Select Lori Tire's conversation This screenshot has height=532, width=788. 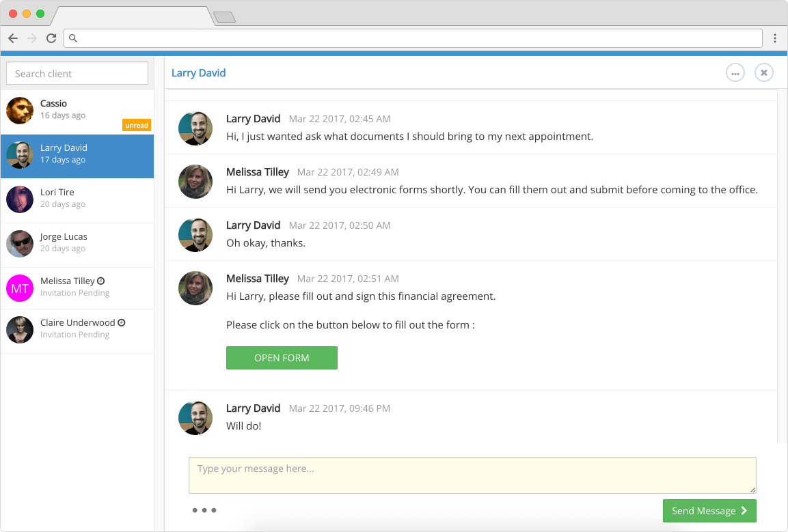tap(77, 199)
